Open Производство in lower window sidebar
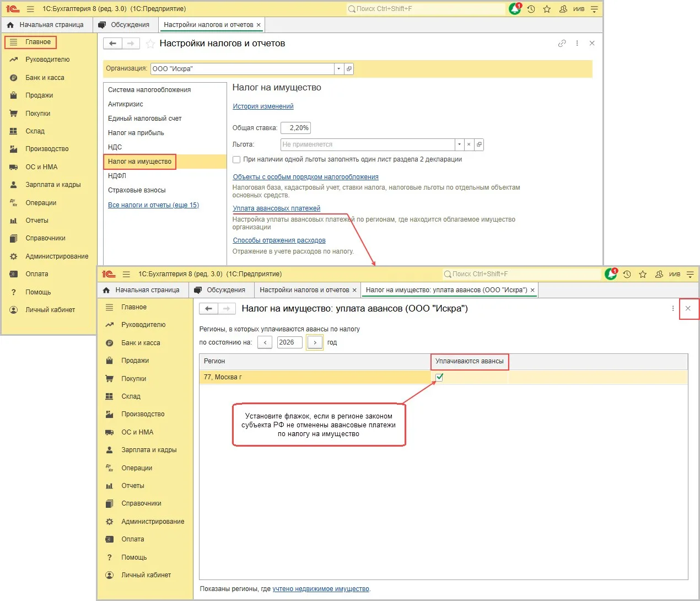This screenshot has width=700, height=601. (x=143, y=414)
